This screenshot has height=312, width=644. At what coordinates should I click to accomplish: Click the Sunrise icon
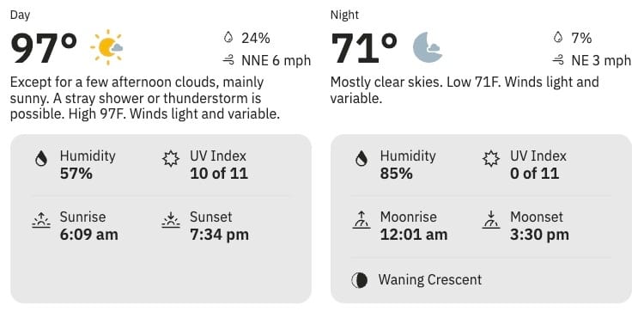tap(41, 220)
